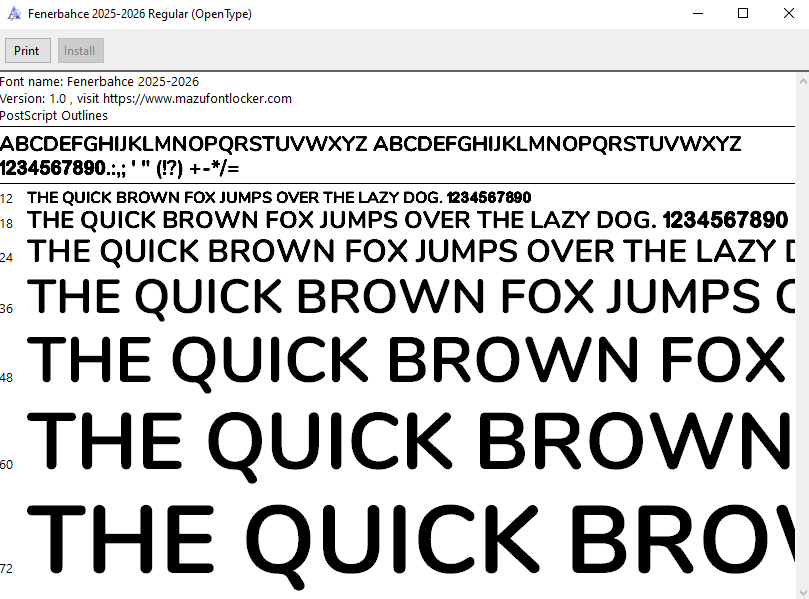Click the Print button
Image resolution: width=809 pixels, height=599 pixels.
[27, 51]
